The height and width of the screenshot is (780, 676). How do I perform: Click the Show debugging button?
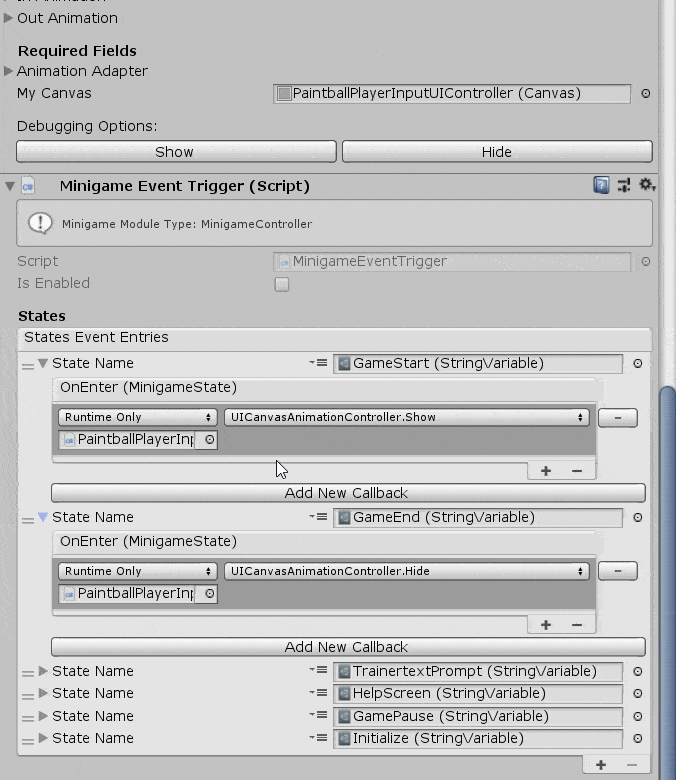[176, 152]
